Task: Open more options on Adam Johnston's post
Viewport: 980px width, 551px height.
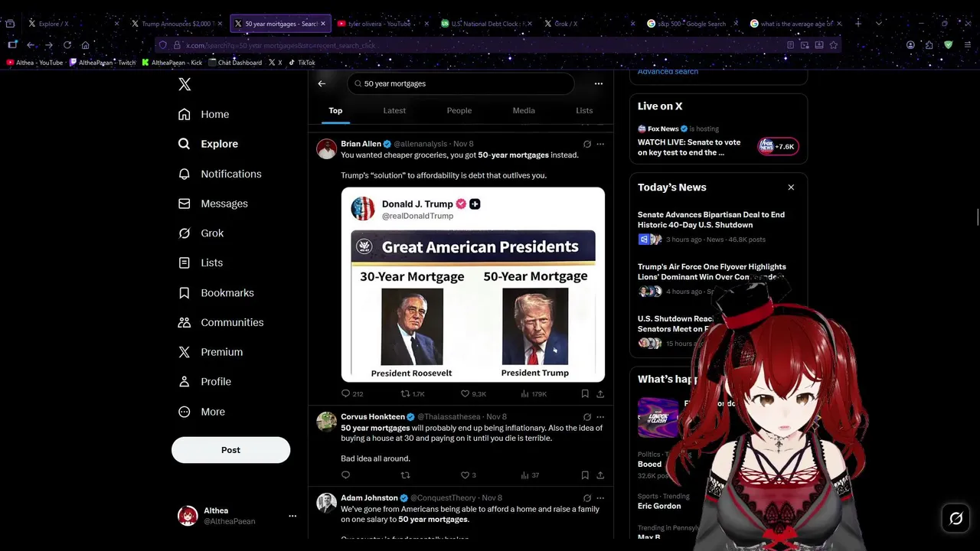Action: (600, 498)
